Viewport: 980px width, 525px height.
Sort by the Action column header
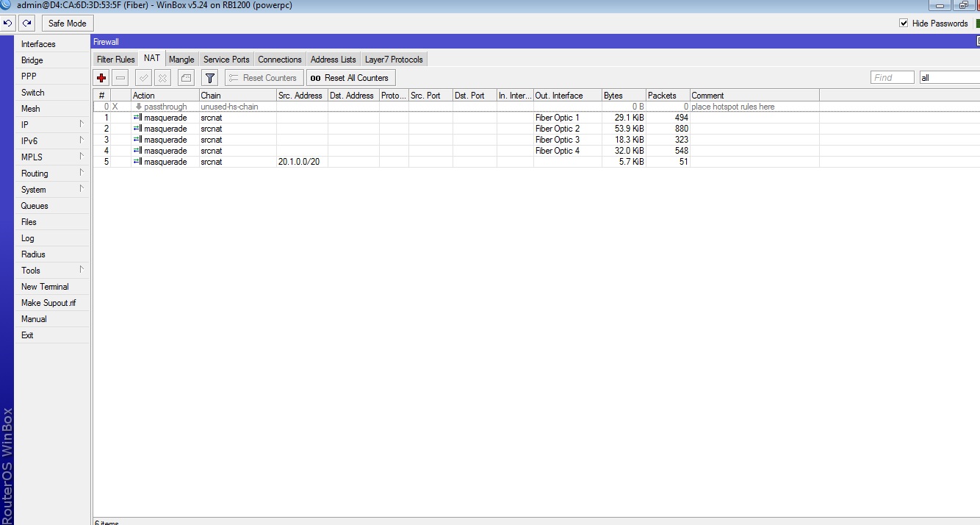click(x=165, y=96)
